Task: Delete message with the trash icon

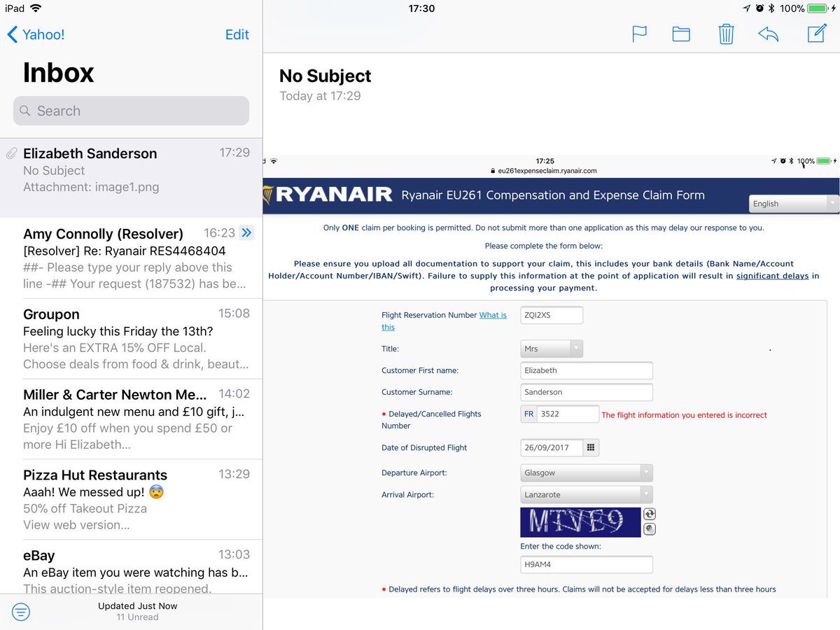Action: click(x=726, y=33)
